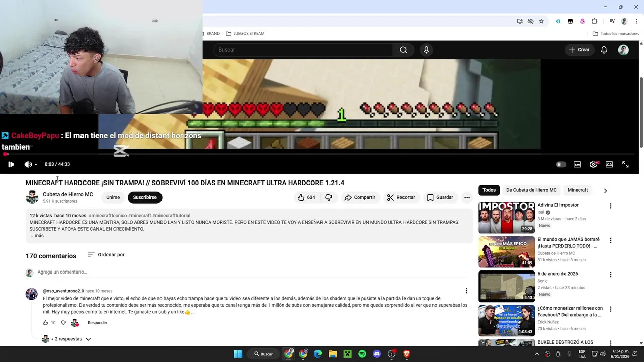Open YouTube account avatar menu
This screenshot has width=644, height=362.
click(623, 50)
